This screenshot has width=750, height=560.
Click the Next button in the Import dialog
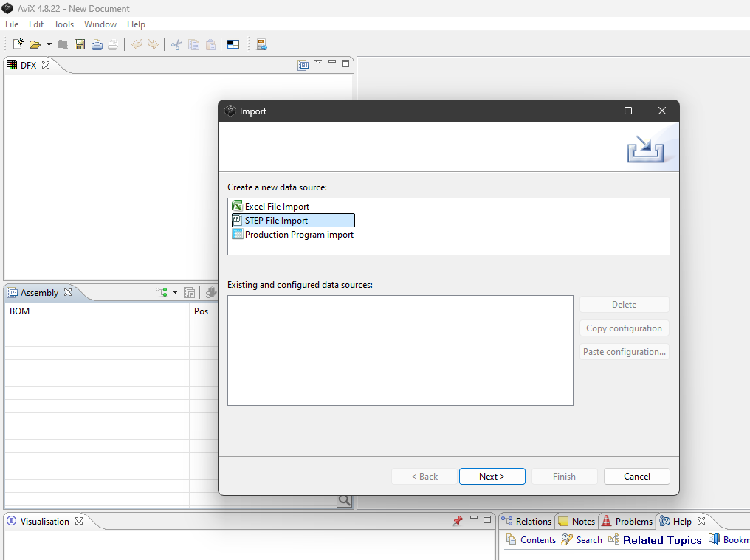pyautogui.click(x=492, y=476)
